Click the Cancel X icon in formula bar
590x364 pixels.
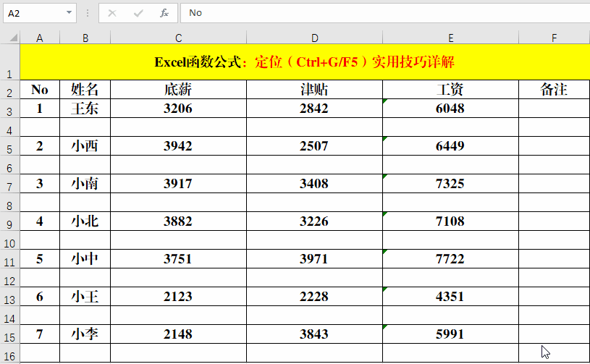pyautogui.click(x=112, y=13)
